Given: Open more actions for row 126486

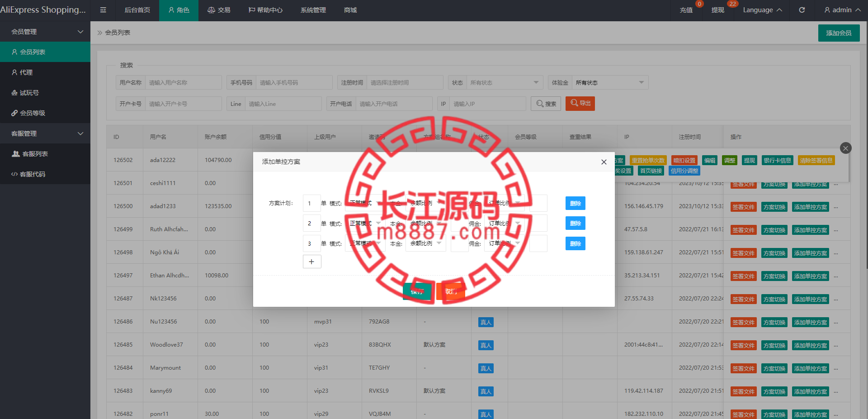Looking at the screenshot, I should (836, 323).
